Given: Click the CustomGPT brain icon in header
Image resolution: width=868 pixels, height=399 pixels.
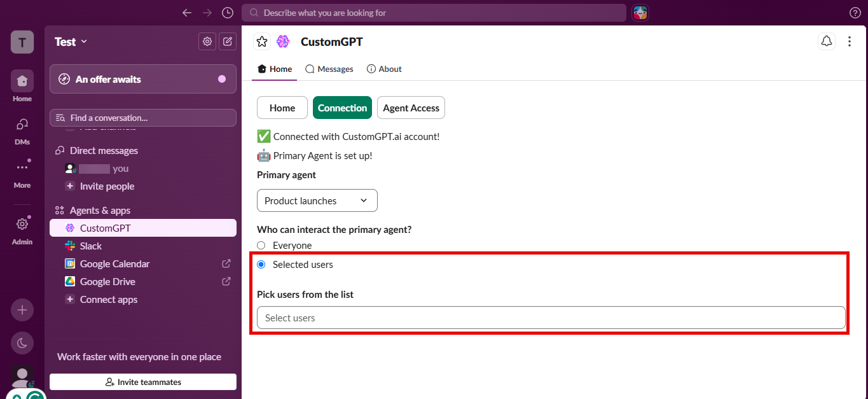Looking at the screenshot, I should [283, 42].
